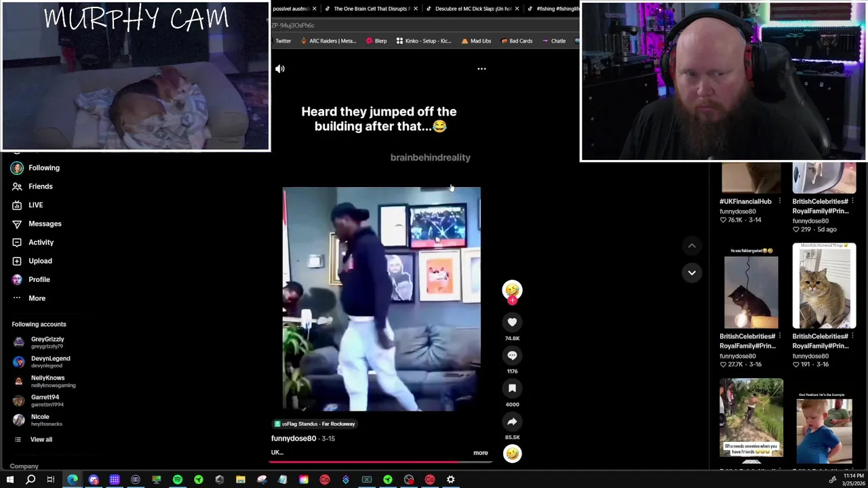Open #UKFinancialHub video options dots
The height and width of the screenshot is (488, 868).
(x=779, y=201)
